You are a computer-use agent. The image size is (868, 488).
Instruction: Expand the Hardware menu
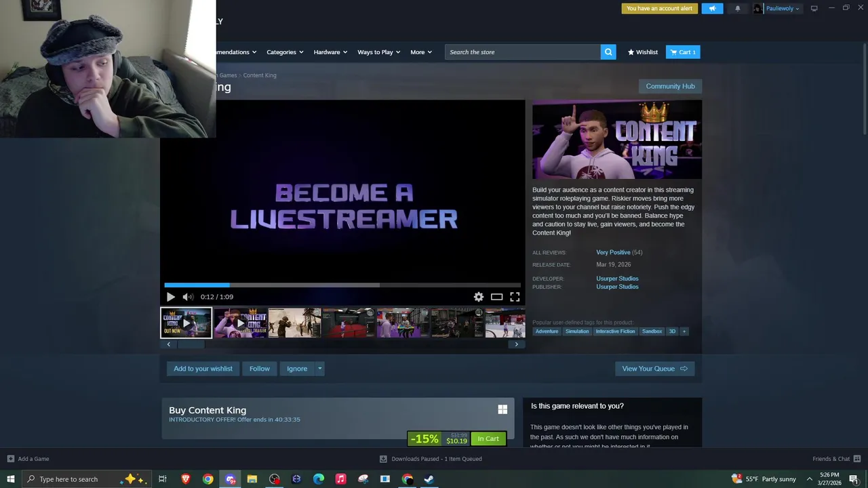tap(330, 52)
